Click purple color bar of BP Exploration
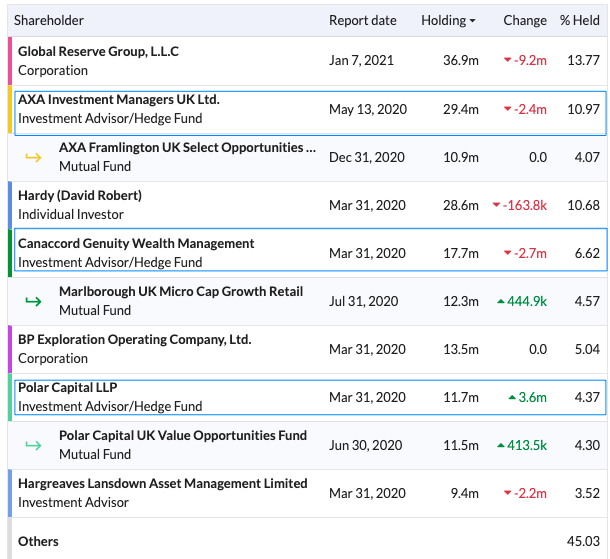This screenshot has height=559, width=610. [x=10, y=349]
